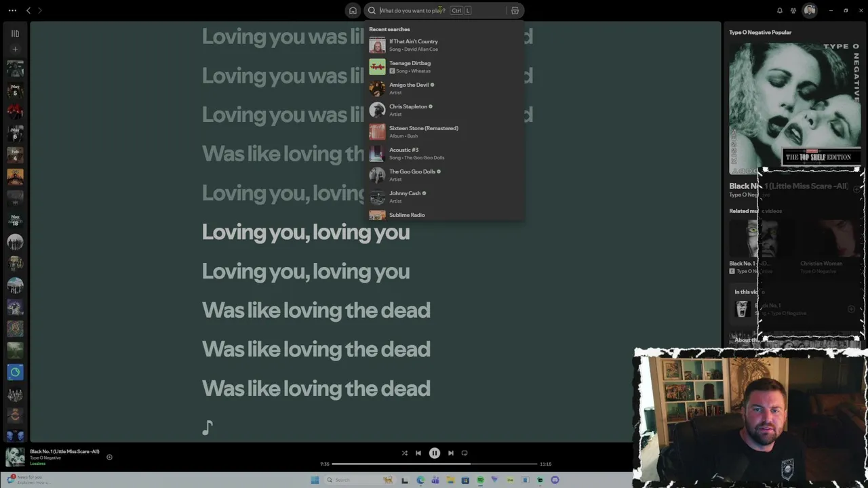Seek using the song progress bar
Screen dimensions: 868x488
pyautogui.click(x=435, y=464)
